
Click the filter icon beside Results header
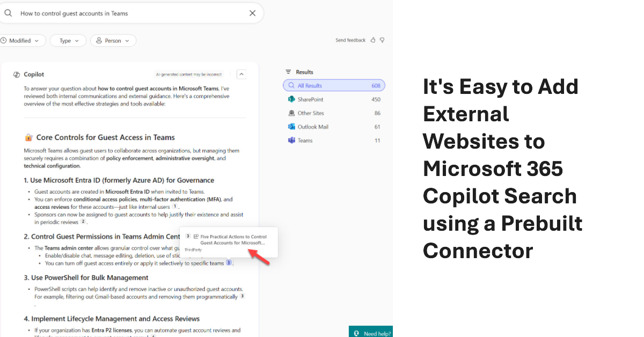(x=288, y=71)
